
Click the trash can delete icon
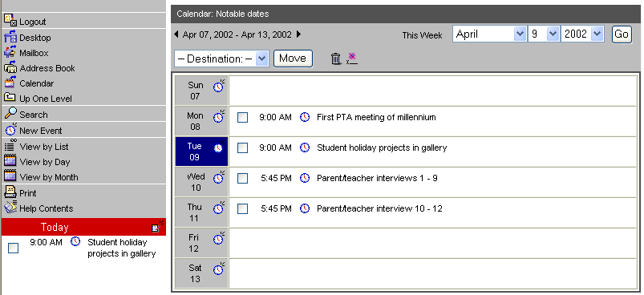pos(335,59)
